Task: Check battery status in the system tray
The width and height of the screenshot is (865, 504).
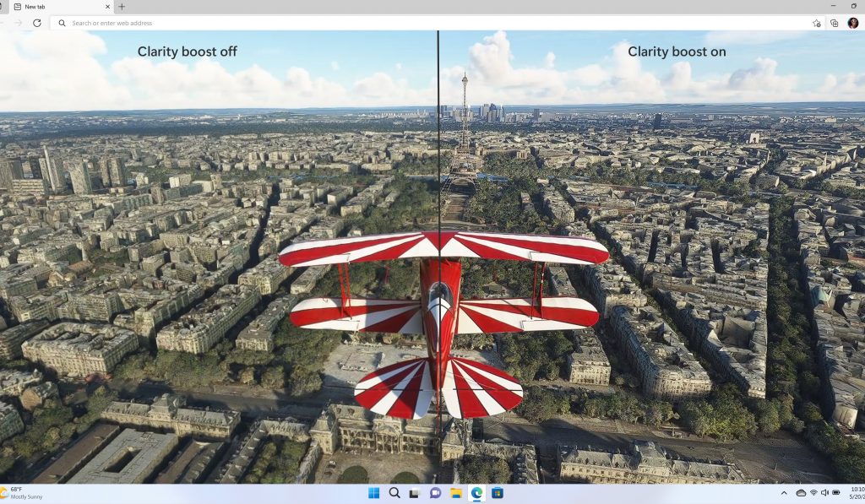Action: pos(835,492)
